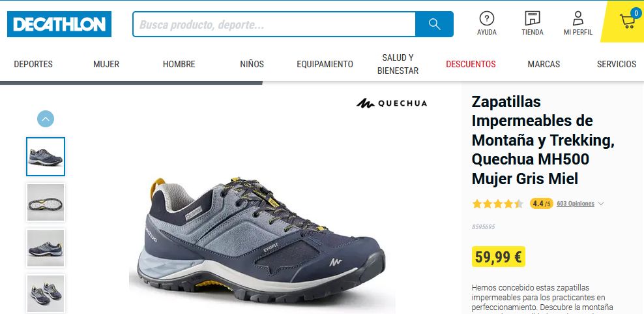This screenshot has height=314, width=644.
Task: Click the Decathlon logo
Action: [x=59, y=24]
